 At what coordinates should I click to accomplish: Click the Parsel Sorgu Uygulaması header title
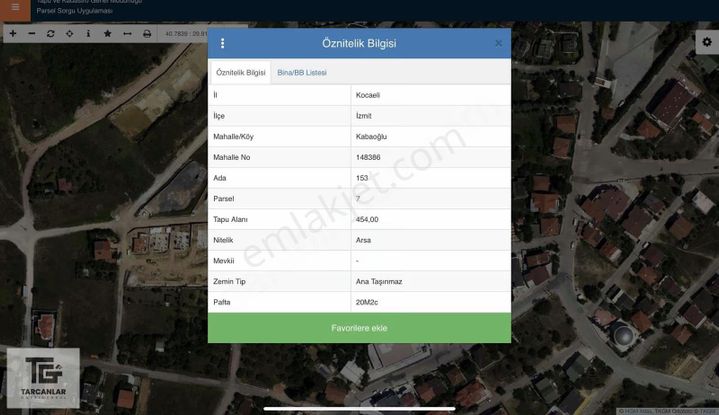74,11
